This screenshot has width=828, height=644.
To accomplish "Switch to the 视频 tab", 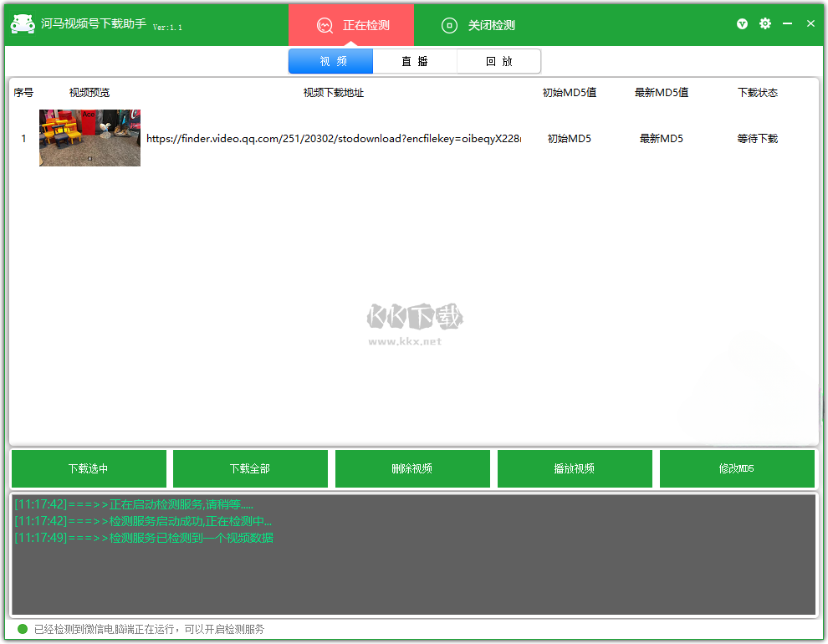I will coord(331,61).
